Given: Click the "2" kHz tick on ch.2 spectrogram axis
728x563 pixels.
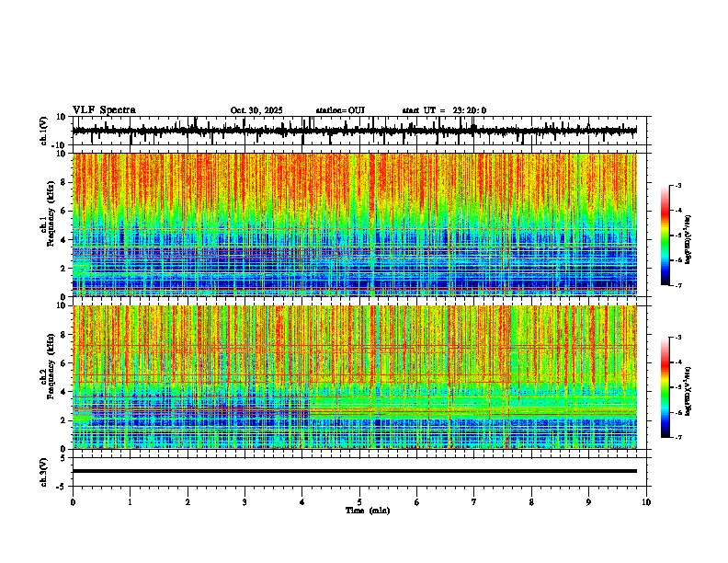Looking at the screenshot, I should click(64, 420).
